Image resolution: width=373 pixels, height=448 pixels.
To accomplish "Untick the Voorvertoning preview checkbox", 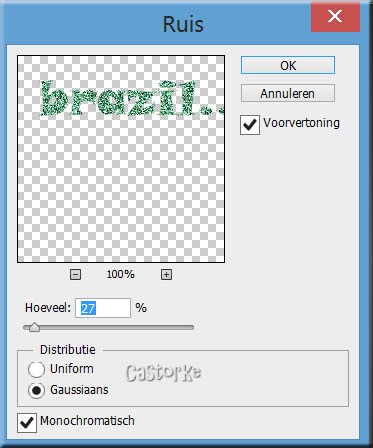I will click(x=250, y=125).
